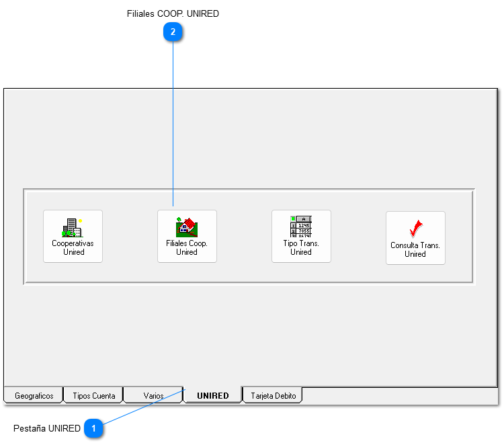Screen dimensions: 504x445
Task: Click the Filiales Coop. house icon
Action: tap(185, 227)
